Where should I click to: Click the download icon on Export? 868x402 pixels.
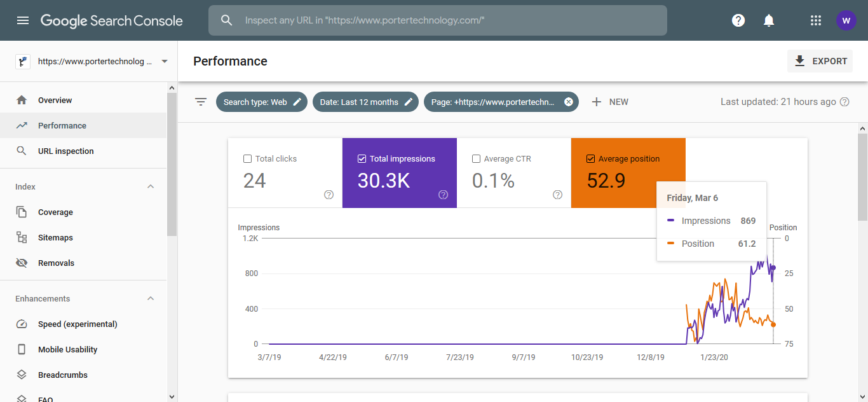point(800,61)
